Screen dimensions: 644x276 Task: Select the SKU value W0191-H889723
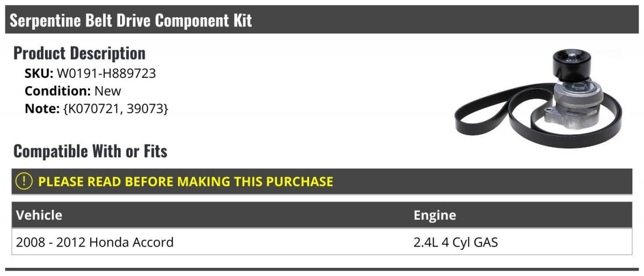pos(106,74)
